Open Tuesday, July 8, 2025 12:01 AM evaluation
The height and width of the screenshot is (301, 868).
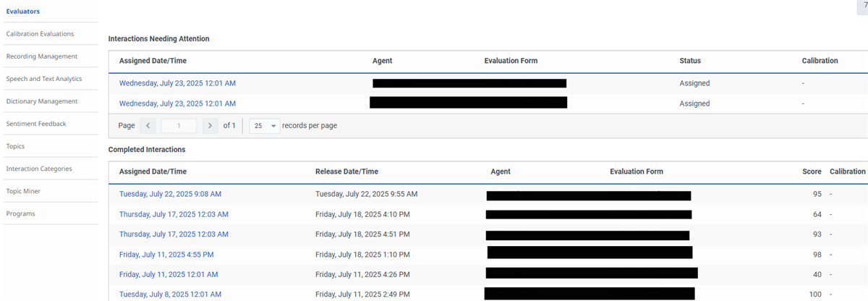click(x=170, y=294)
